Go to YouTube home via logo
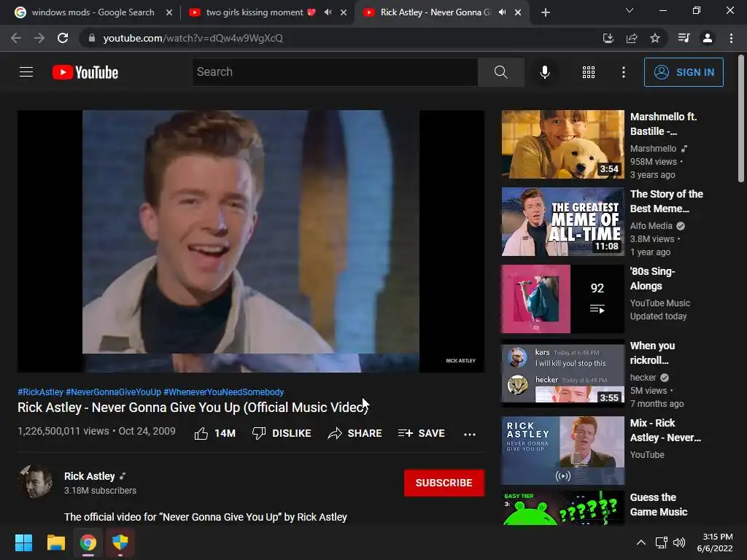 [85, 72]
